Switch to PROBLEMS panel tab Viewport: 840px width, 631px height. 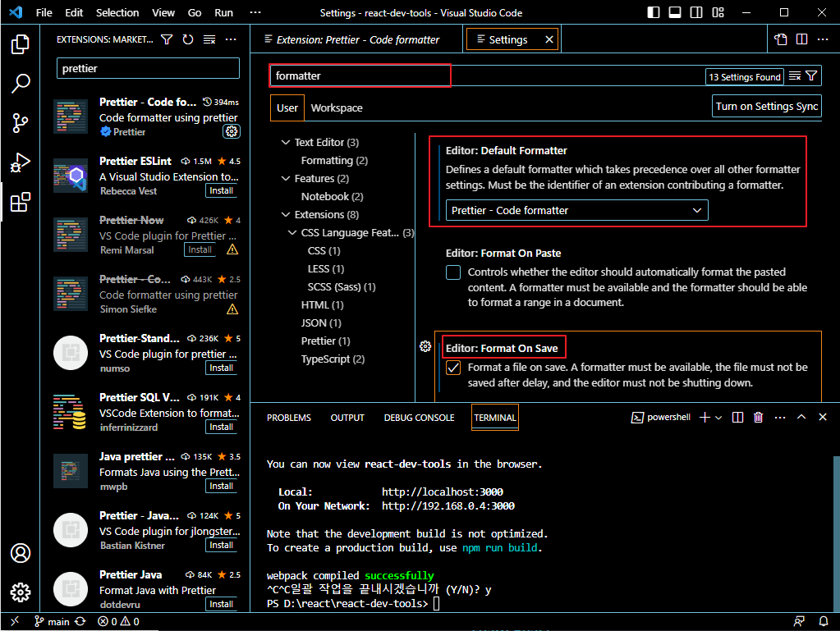pos(289,418)
